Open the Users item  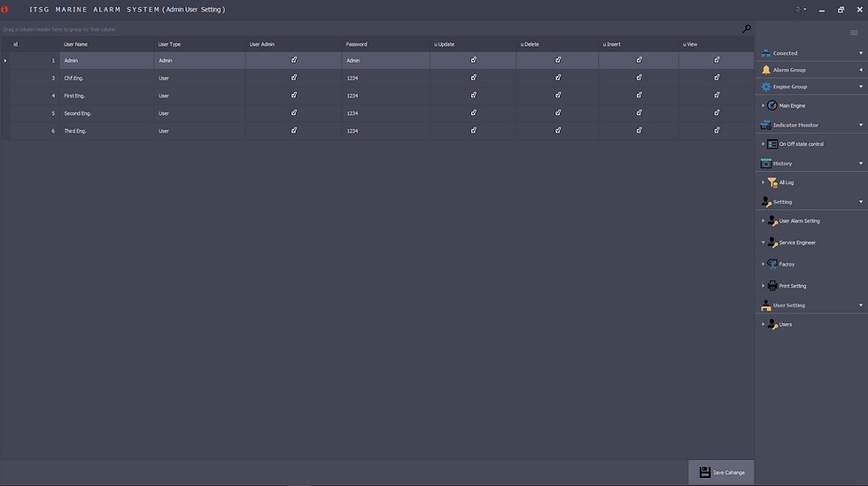coord(785,324)
